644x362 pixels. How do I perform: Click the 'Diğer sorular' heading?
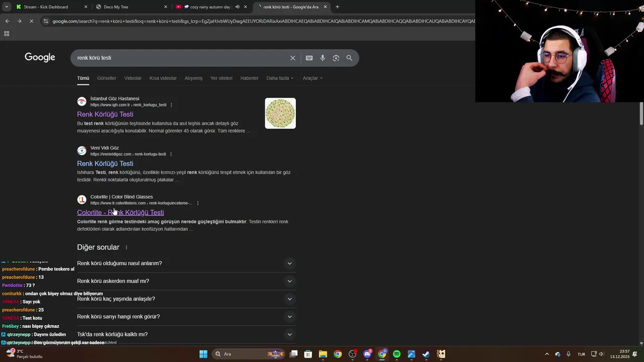click(x=98, y=247)
